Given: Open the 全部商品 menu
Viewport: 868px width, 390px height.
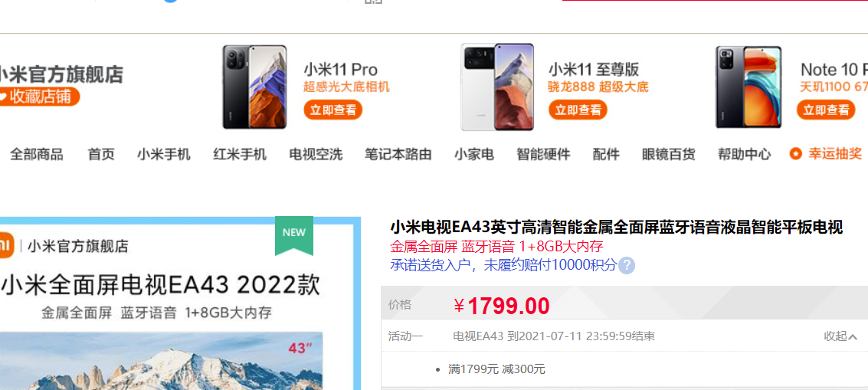Looking at the screenshot, I should tap(37, 154).
